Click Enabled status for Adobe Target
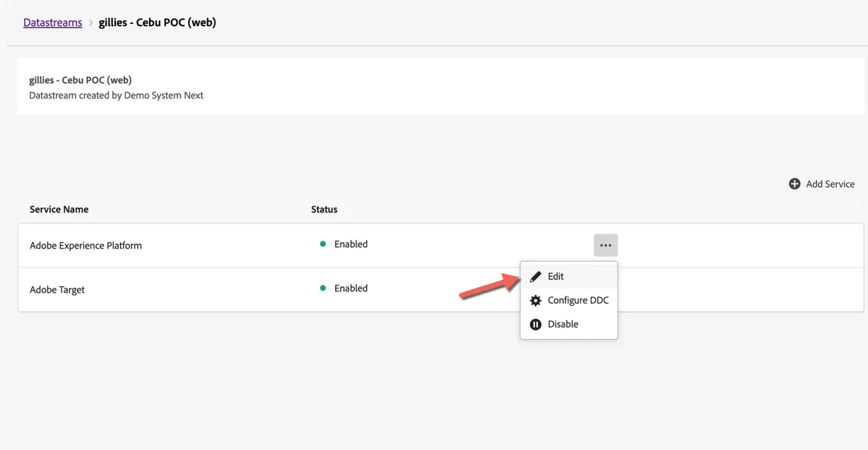 [x=351, y=288]
